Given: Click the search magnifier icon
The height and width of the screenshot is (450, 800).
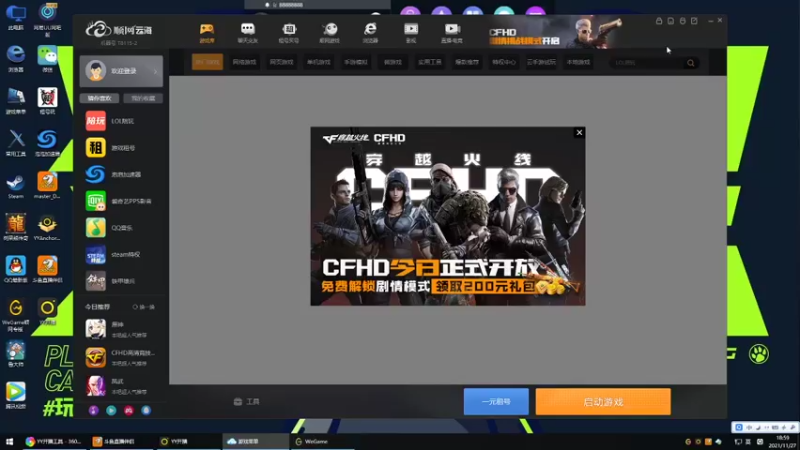Looking at the screenshot, I should [691, 63].
